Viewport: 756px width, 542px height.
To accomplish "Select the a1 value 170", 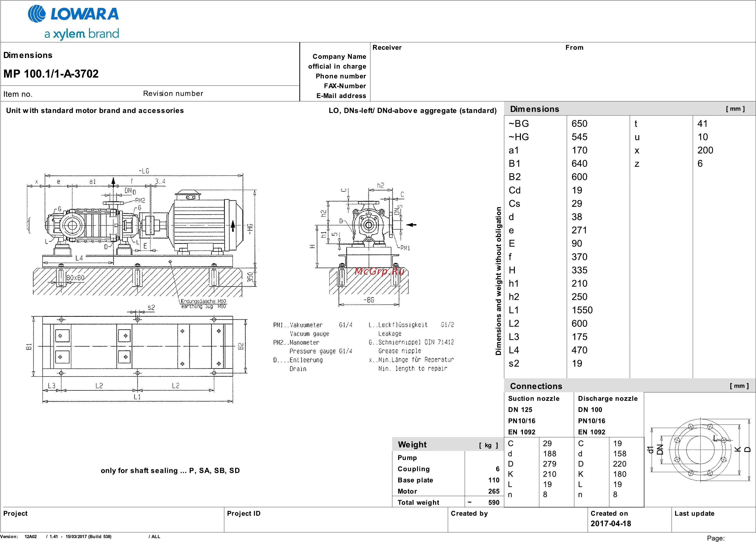I will (579, 150).
